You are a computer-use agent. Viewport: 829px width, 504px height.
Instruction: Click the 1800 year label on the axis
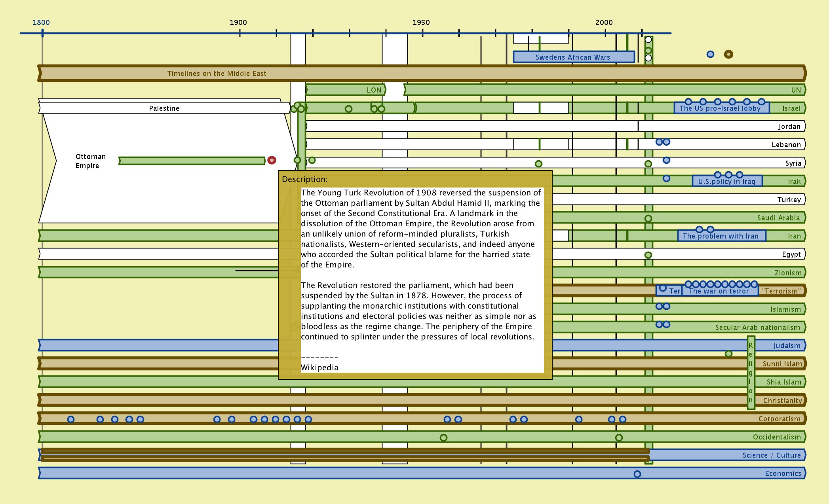[x=41, y=23]
